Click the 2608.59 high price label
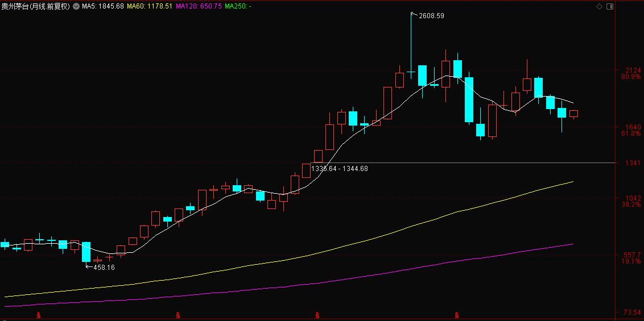 pos(431,16)
